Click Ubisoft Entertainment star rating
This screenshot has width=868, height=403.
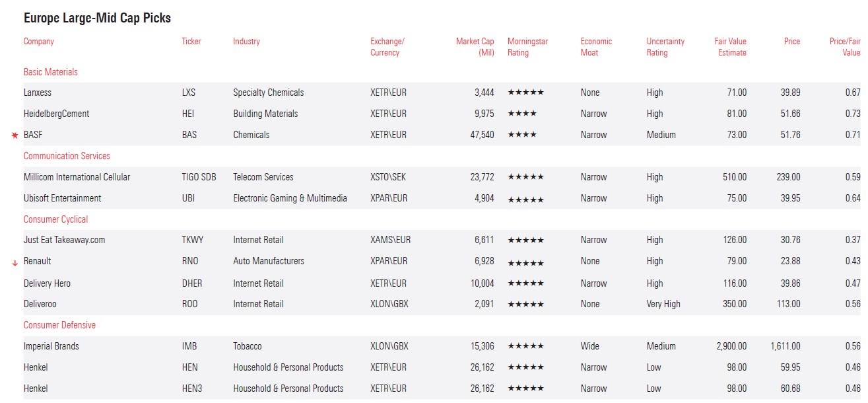[x=525, y=199]
